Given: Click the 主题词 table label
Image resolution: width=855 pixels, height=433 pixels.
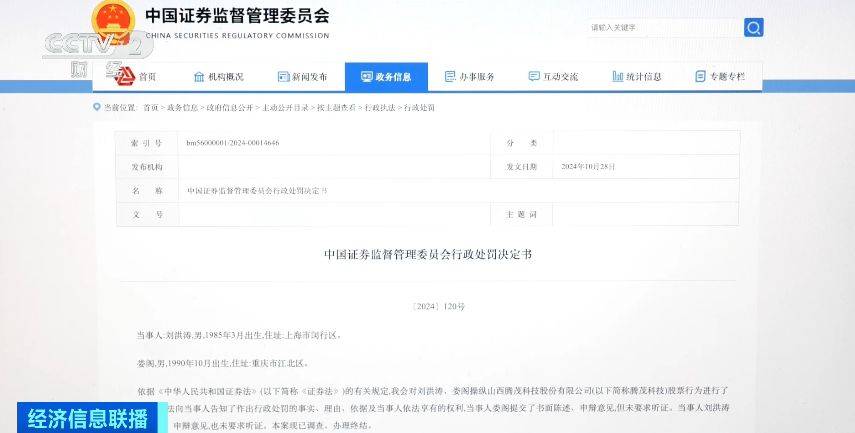Looking at the screenshot, I should coord(521,215).
